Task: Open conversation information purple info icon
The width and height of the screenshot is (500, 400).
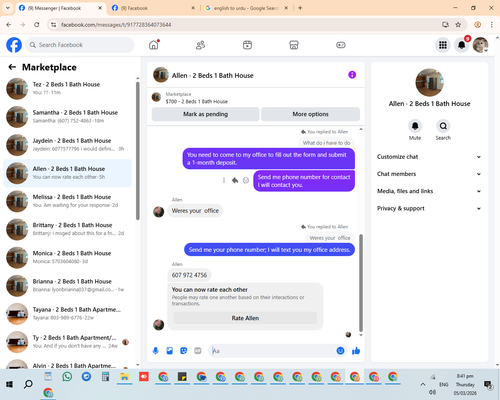Action: coord(352,75)
